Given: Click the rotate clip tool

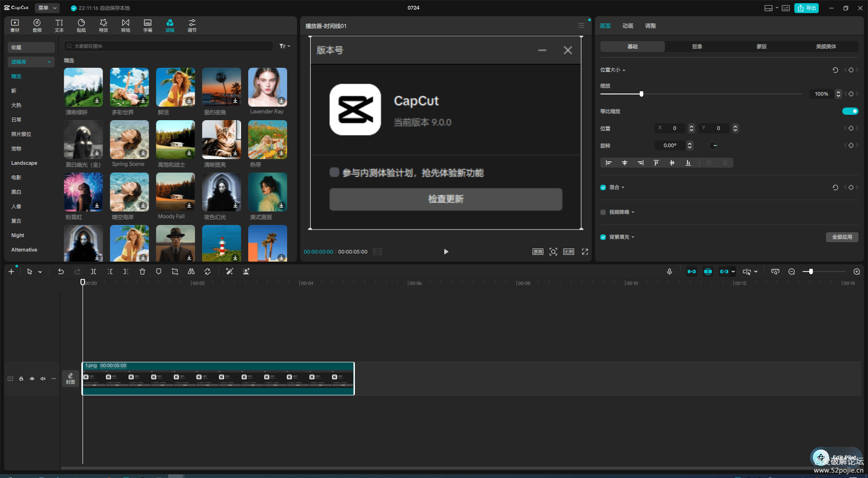Looking at the screenshot, I should coord(208,272).
